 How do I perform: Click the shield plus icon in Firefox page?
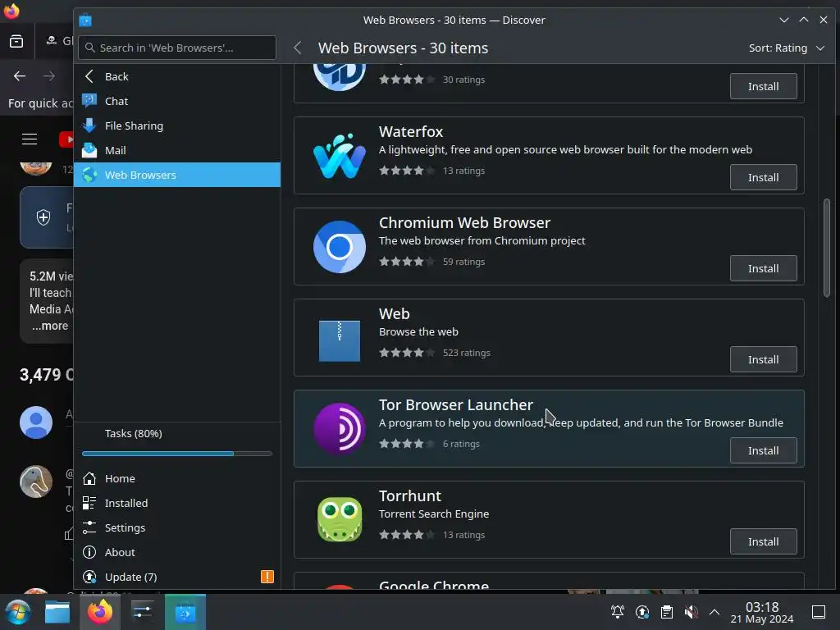click(43, 217)
